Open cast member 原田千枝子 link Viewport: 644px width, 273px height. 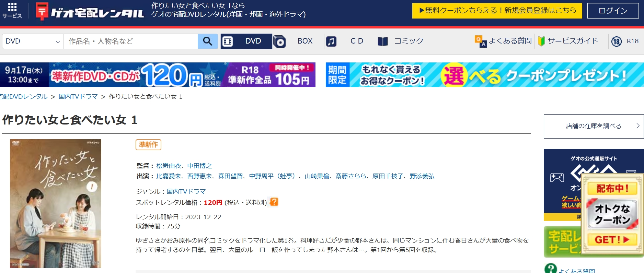tap(388, 176)
